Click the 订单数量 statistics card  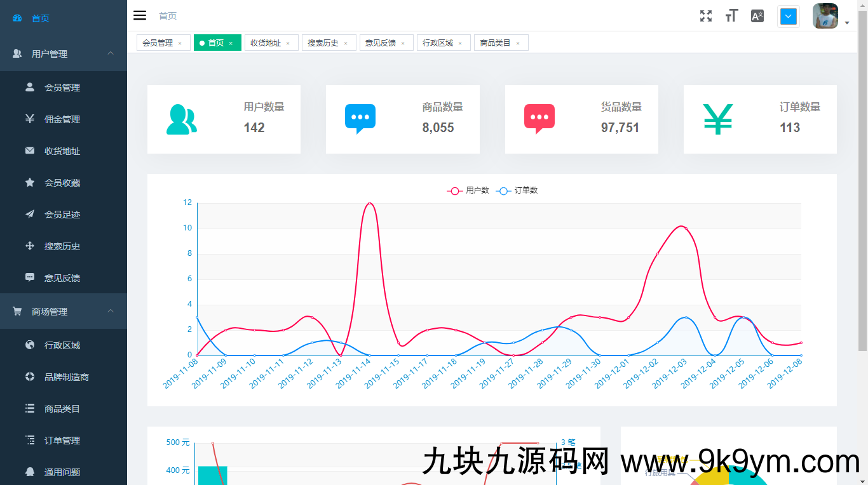click(759, 119)
